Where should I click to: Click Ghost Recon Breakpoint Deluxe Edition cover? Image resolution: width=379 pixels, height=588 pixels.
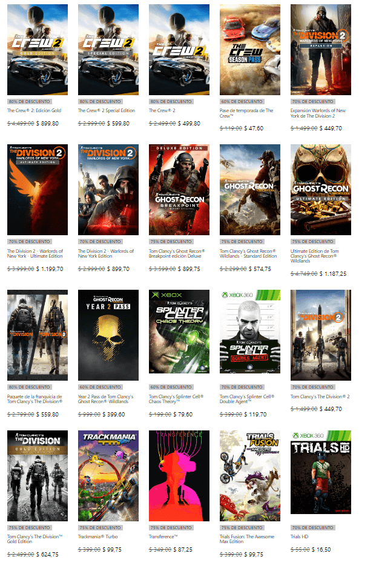[x=179, y=190]
